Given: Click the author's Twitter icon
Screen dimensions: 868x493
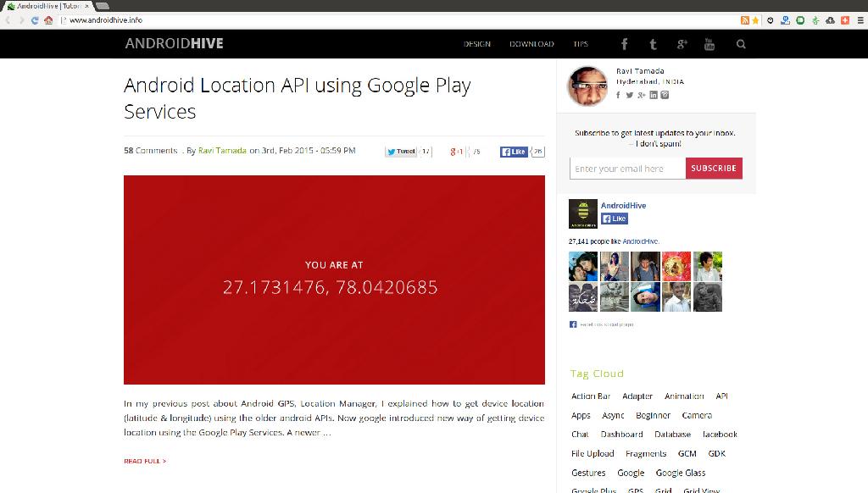Looking at the screenshot, I should [x=630, y=95].
